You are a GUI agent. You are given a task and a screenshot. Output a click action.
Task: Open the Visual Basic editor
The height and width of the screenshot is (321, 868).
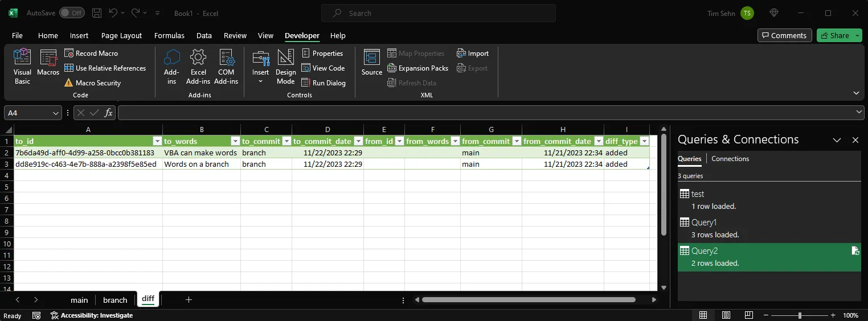click(22, 67)
